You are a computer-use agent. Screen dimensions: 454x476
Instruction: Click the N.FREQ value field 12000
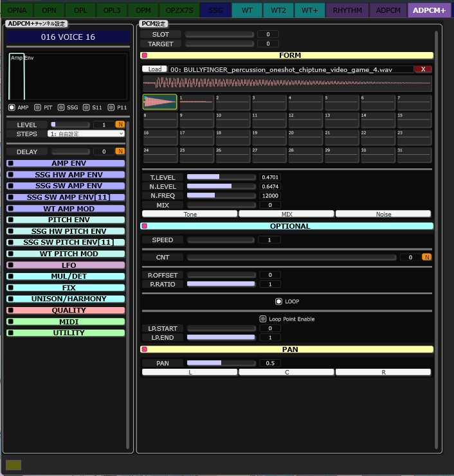(270, 195)
